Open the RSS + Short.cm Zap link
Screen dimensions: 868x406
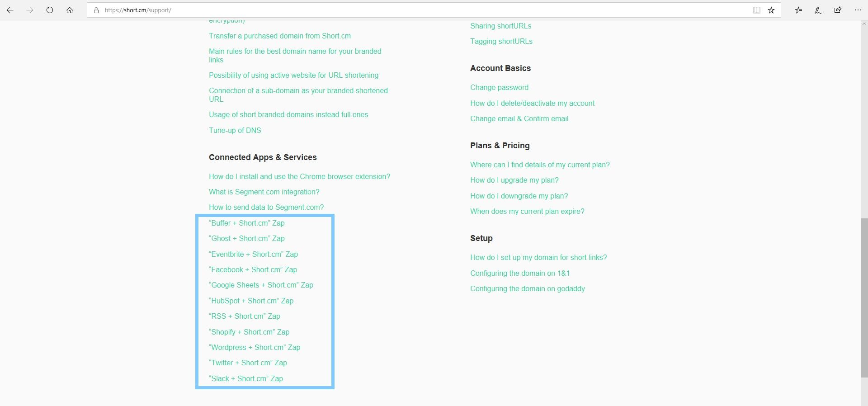tap(245, 316)
